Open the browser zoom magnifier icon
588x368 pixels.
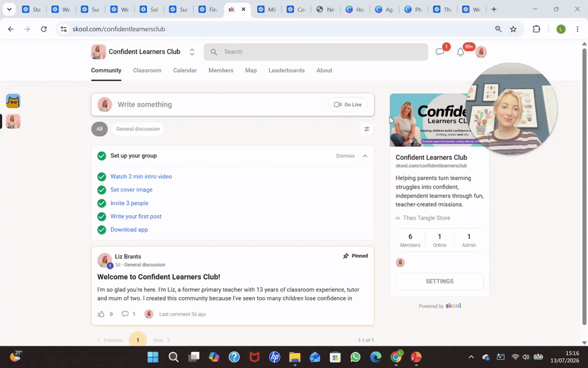coord(498,29)
